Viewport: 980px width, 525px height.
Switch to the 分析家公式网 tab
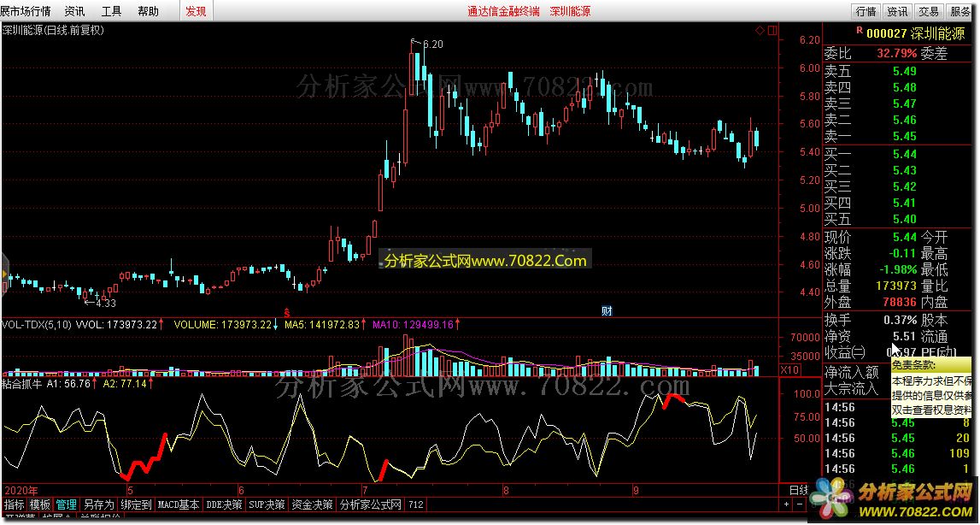coord(371,504)
